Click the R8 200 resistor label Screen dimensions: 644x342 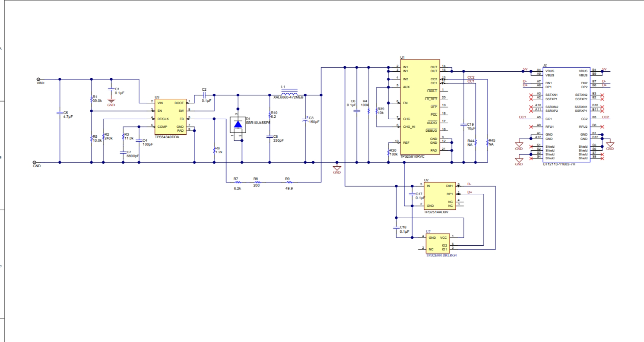click(x=257, y=183)
